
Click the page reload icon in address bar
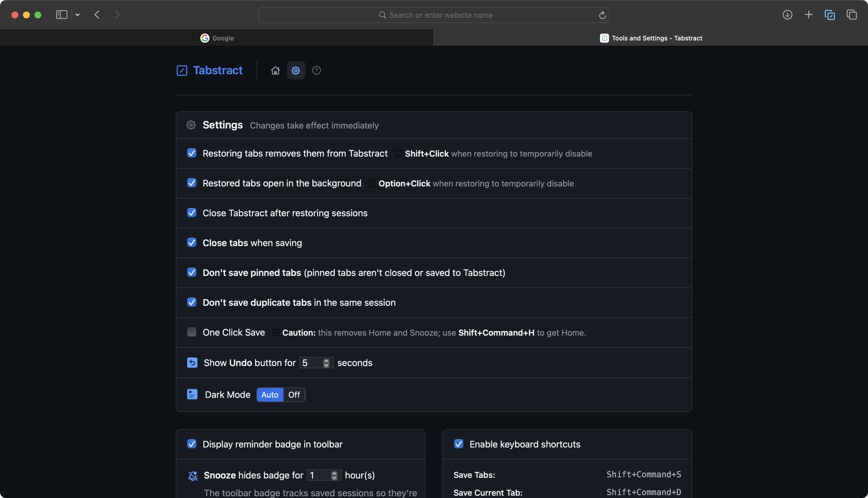click(602, 15)
